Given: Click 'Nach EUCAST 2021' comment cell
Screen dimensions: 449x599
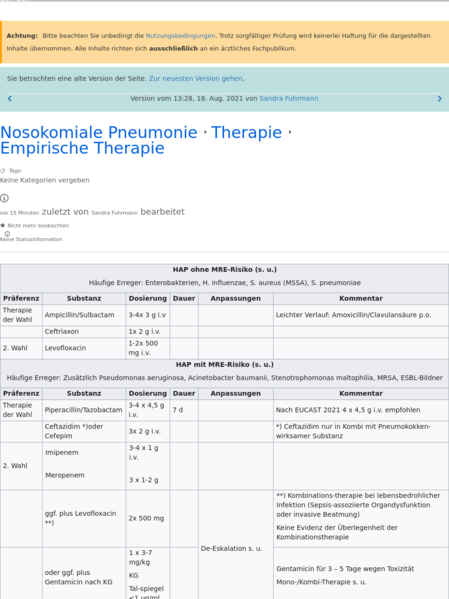Looking at the screenshot, I should [361, 410].
